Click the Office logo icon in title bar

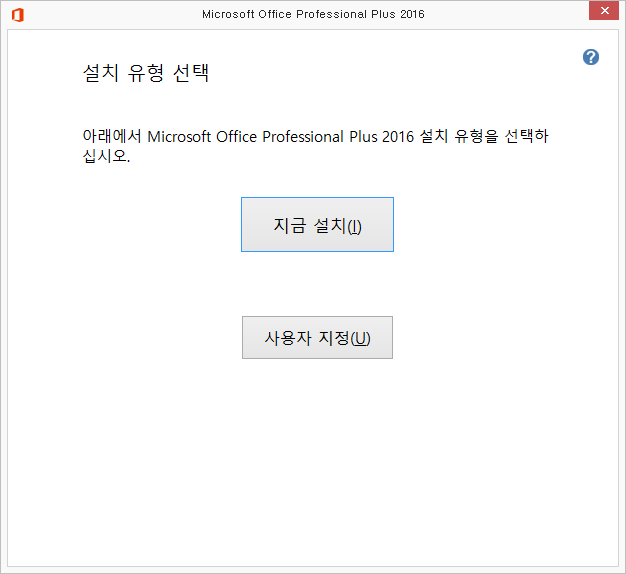[18, 15]
